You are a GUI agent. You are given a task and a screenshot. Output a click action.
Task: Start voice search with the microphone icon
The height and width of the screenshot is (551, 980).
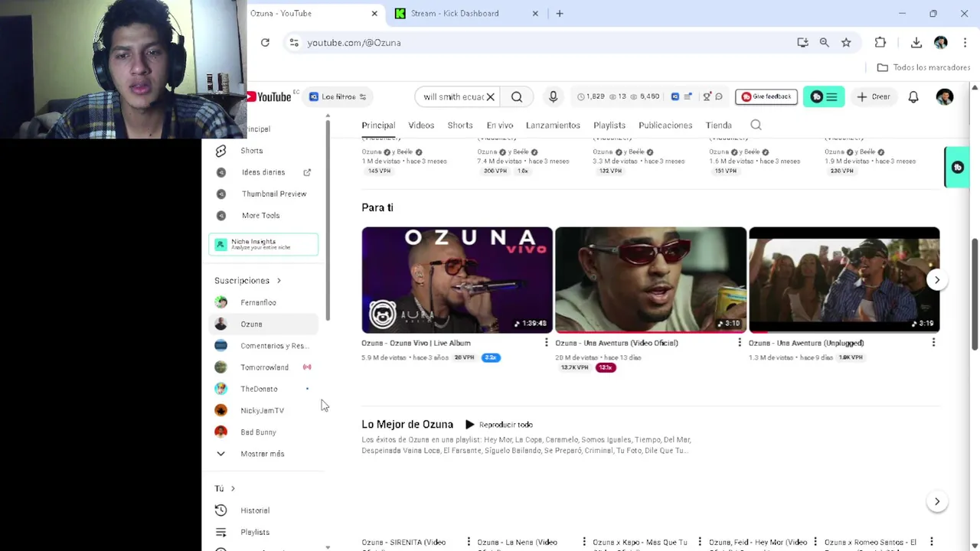click(553, 96)
